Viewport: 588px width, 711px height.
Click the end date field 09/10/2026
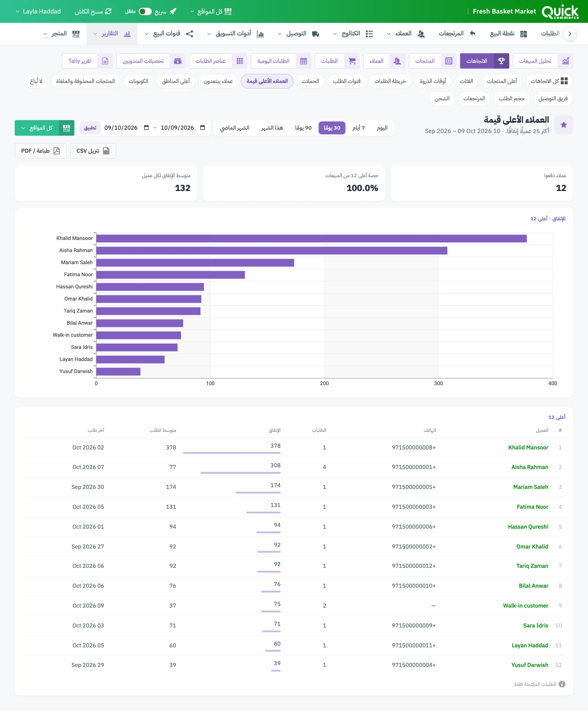pos(126,128)
